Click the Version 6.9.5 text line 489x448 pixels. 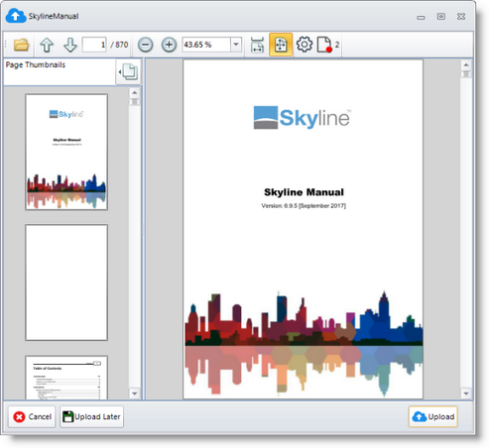(304, 206)
